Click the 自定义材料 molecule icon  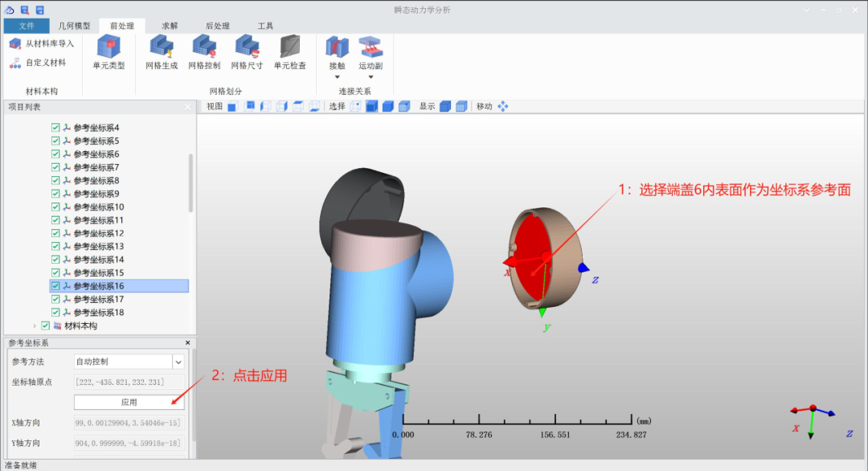(15, 63)
